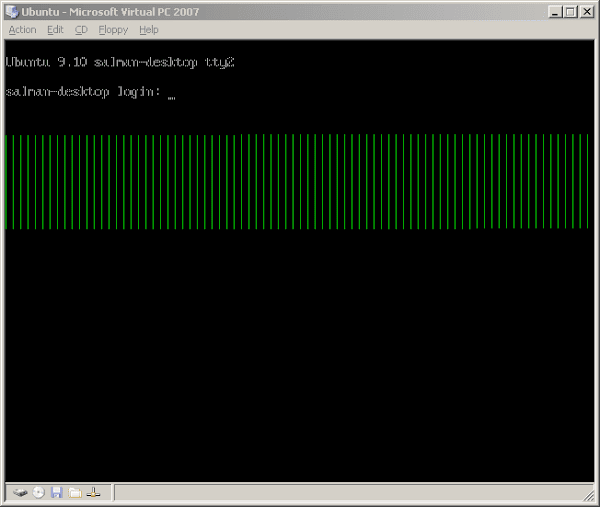Close the Virtual PC window
Screen dimensions: 600x507
tap(587, 12)
